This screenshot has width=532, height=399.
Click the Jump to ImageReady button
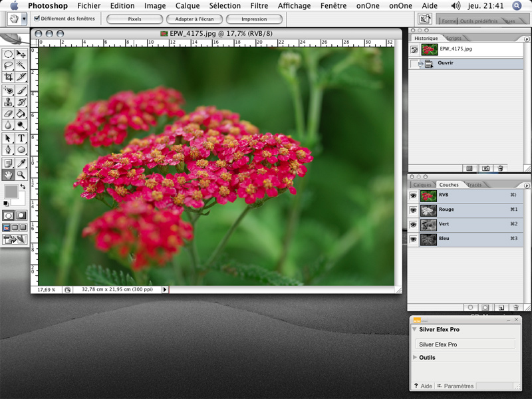coord(14,239)
